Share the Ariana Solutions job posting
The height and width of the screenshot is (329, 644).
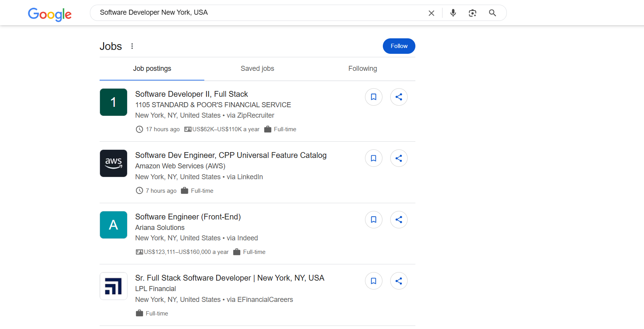399,219
